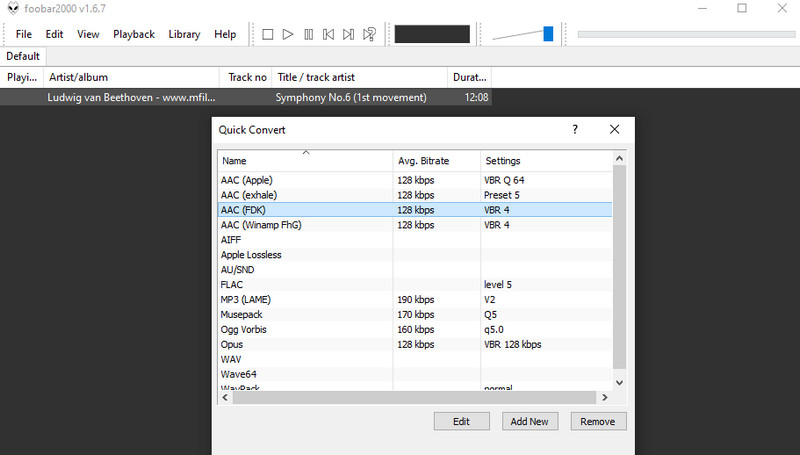Click the Duration column header

pos(470,78)
